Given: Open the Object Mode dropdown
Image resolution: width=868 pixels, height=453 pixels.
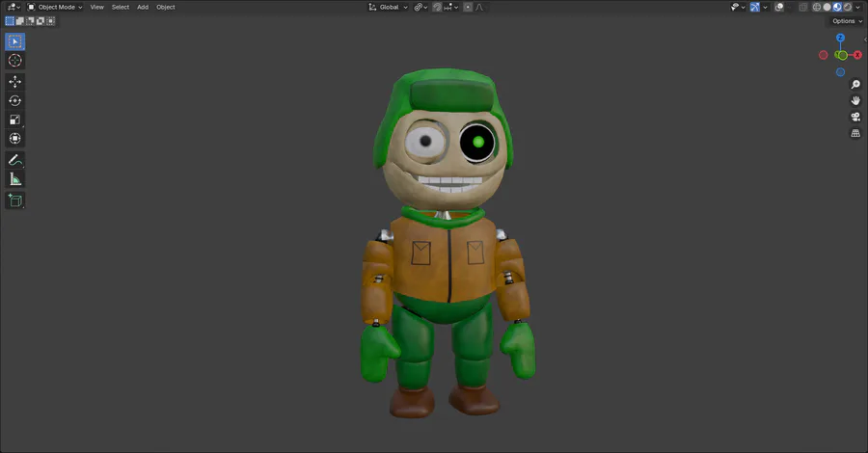Looking at the screenshot, I should (x=55, y=7).
